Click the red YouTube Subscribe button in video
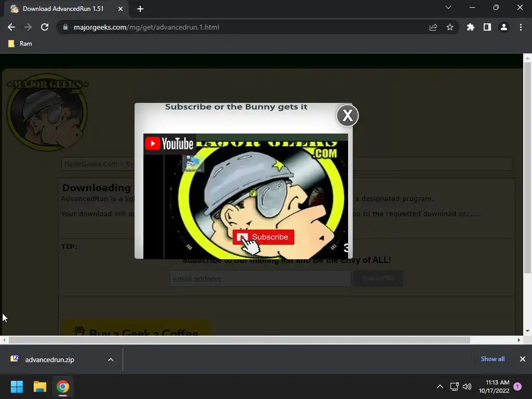Image resolution: width=532 pixels, height=399 pixels. [263, 237]
